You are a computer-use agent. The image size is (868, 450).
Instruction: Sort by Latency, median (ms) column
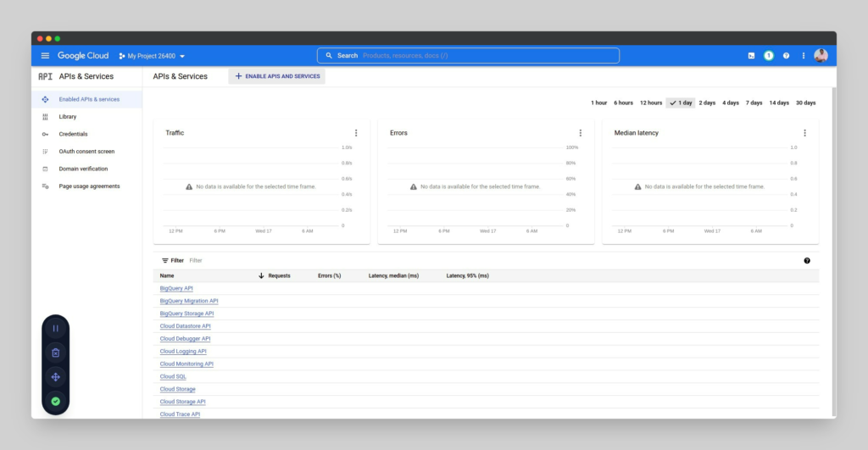point(393,275)
